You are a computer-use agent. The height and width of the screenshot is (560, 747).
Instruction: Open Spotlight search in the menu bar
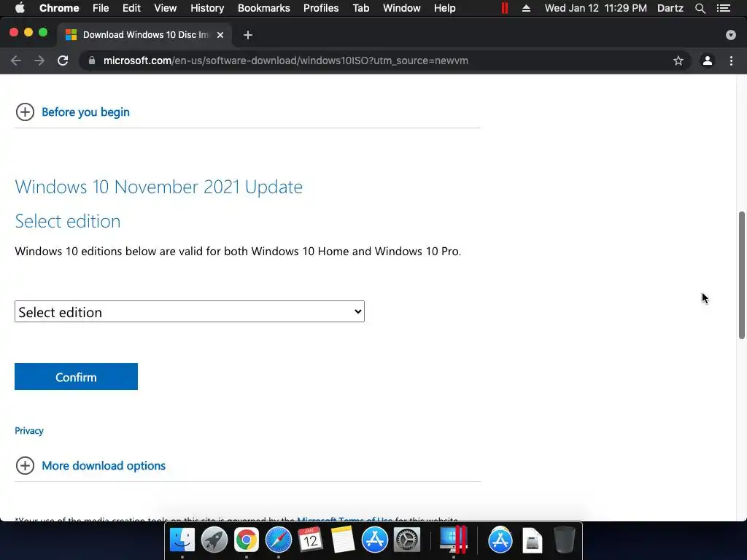point(700,8)
